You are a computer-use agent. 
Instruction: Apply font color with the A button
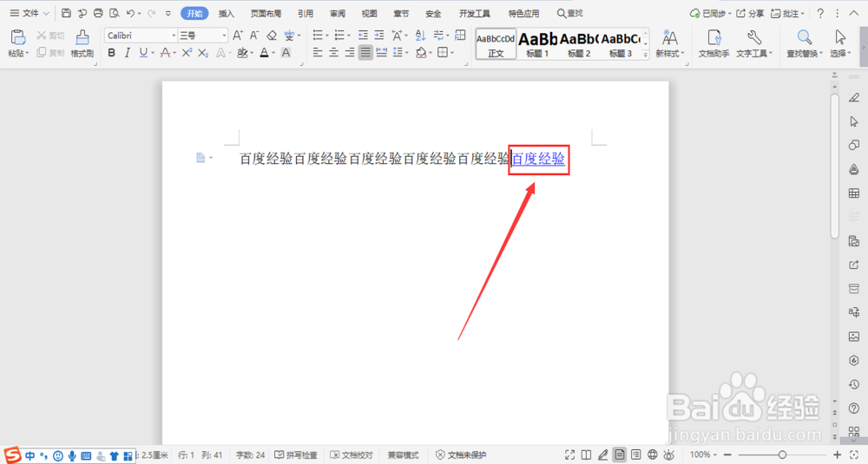coord(264,53)
